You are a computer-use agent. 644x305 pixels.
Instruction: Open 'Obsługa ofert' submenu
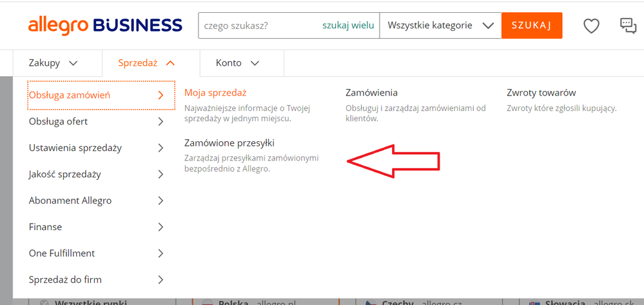[x=96, y=122]
